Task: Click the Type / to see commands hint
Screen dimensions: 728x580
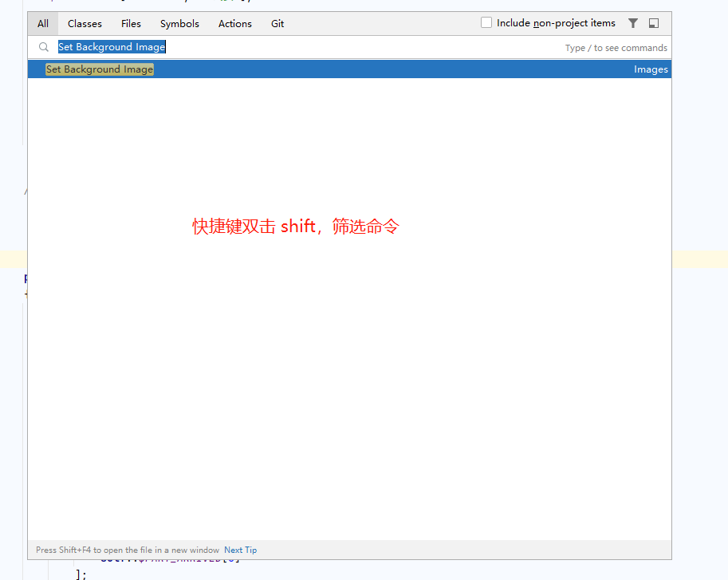Action: (x=616, y=48)
